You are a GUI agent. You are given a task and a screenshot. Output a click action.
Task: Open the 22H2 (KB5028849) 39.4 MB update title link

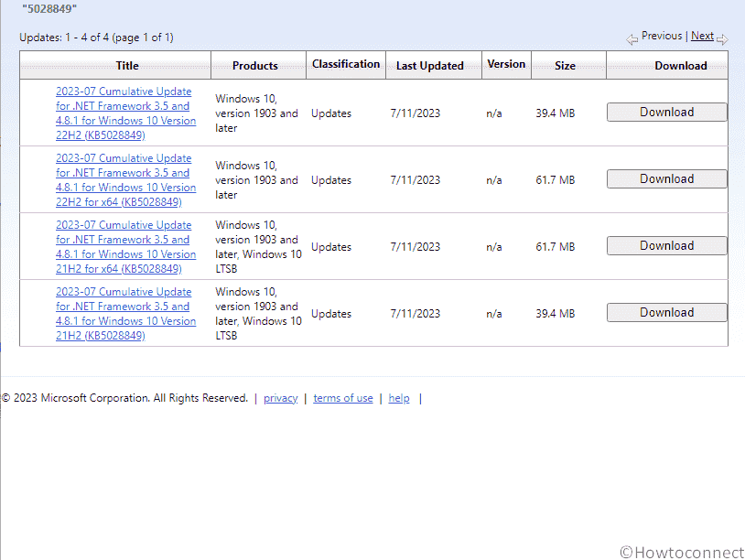[125, 113]
